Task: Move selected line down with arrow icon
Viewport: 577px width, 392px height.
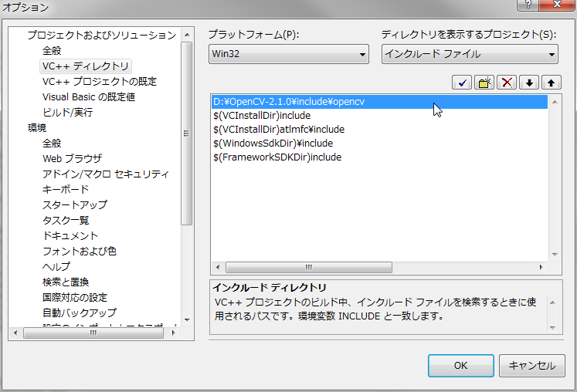Action: 529,83
